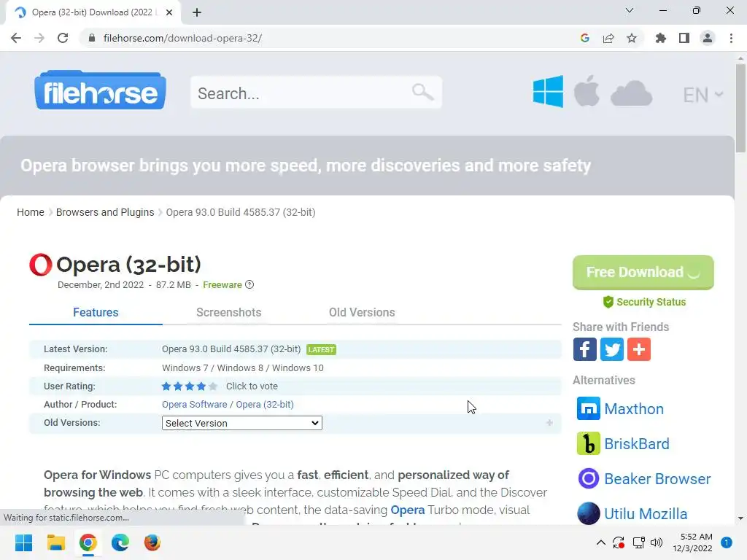
Task: Click the Opera Software author link
Action: (x=194, y=404)
